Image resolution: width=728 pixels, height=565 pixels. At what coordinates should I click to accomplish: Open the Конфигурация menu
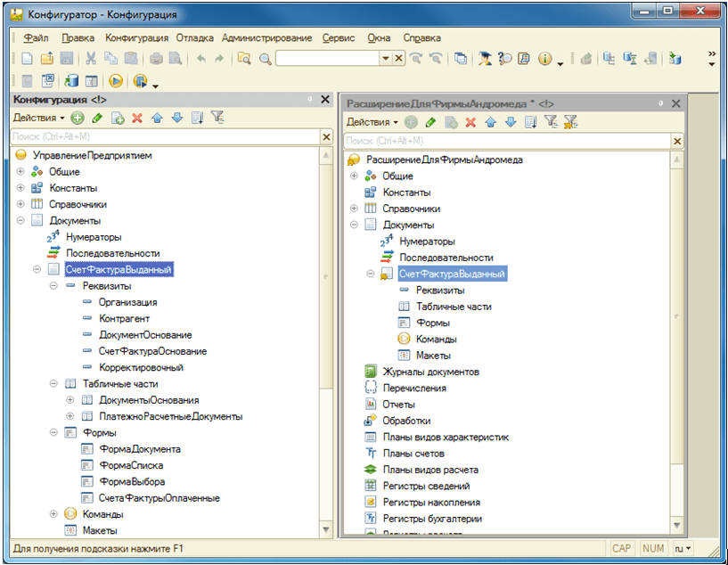pos(136,38)
